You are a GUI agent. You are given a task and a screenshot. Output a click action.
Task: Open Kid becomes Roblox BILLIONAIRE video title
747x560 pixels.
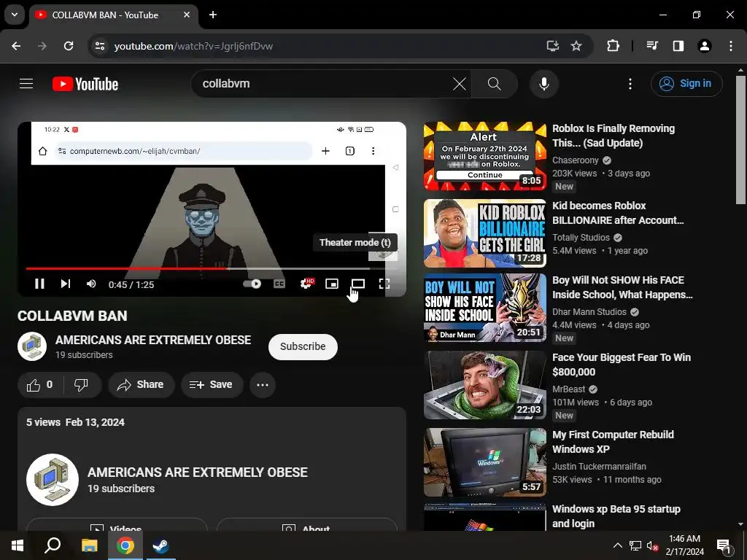pos(617,213)
